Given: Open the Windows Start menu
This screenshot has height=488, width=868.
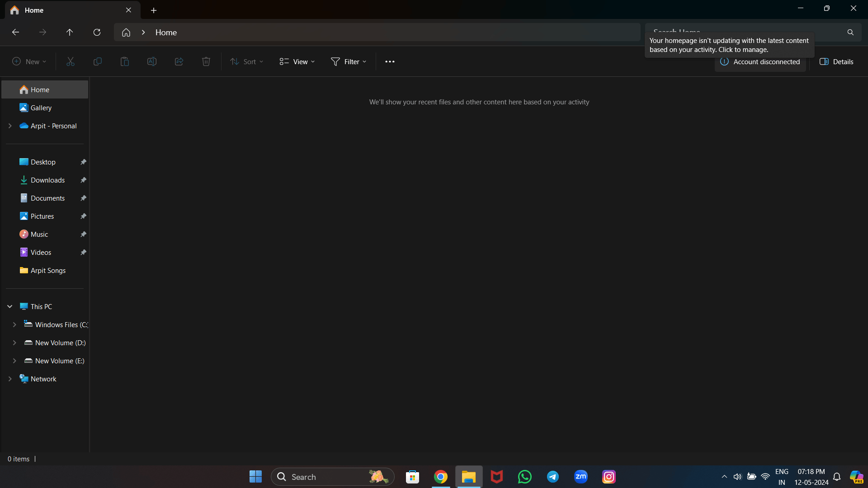Looking at the screenshot, I should (255, 477).
